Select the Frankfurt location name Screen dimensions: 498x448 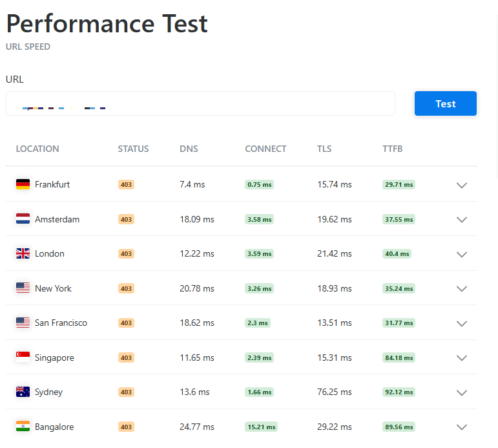(x=52, y=184)
